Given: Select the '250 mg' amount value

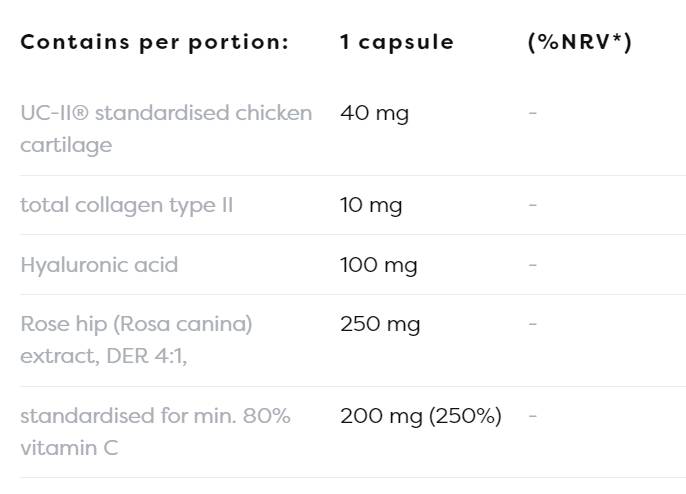Looking at the screenshot, I should pyautogui.click(x=380, y=324).
